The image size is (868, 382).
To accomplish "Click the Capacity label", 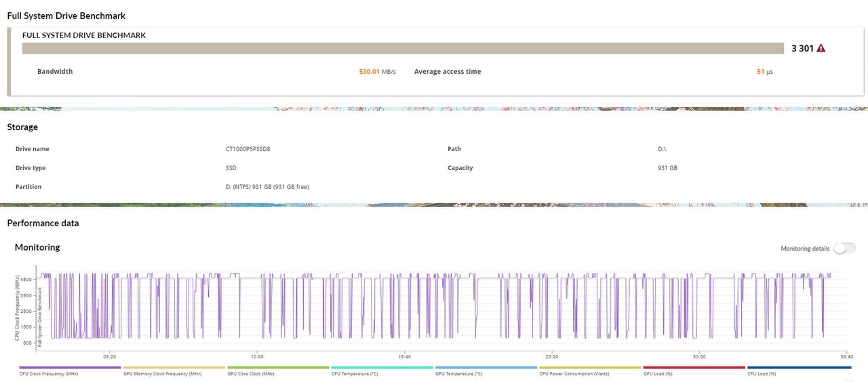I will [x=460, y=168].
